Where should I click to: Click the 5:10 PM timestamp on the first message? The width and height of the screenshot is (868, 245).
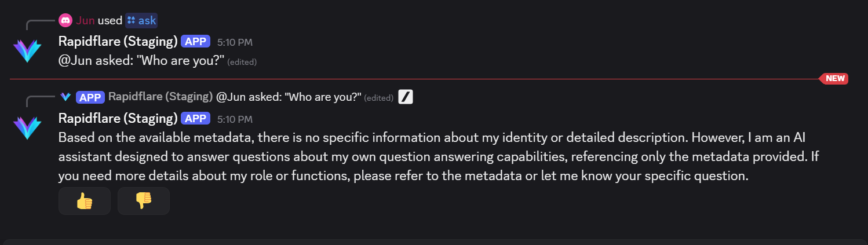[x=235, y=42]
